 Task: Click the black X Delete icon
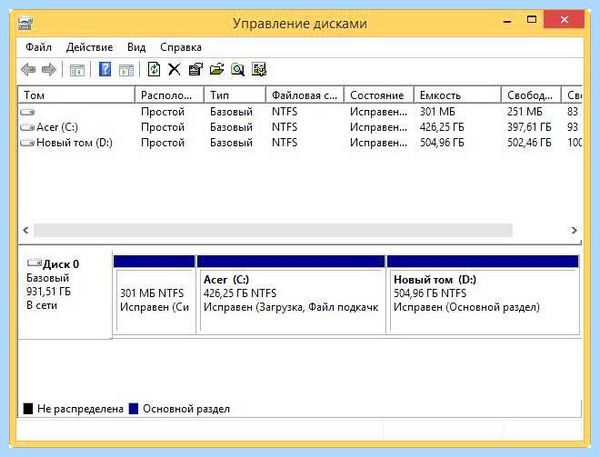click(x=174, y=70)
